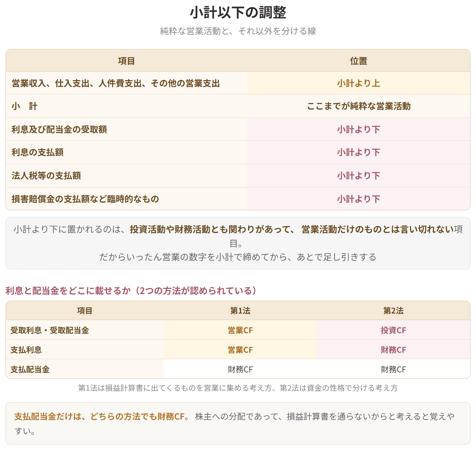Click subtitle 純粋な営業活動と、それ以外を分ける線
476x450 pixels.
click(238, 31)
